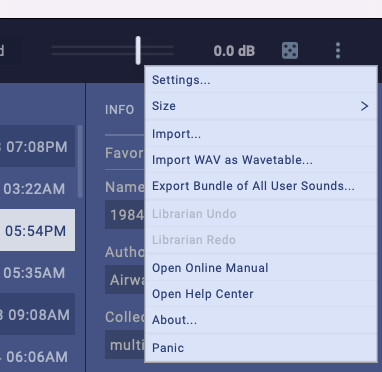This screenshot has height=372, width=382.
Task: Switch to the INFO tab
Action: point(119,110)
